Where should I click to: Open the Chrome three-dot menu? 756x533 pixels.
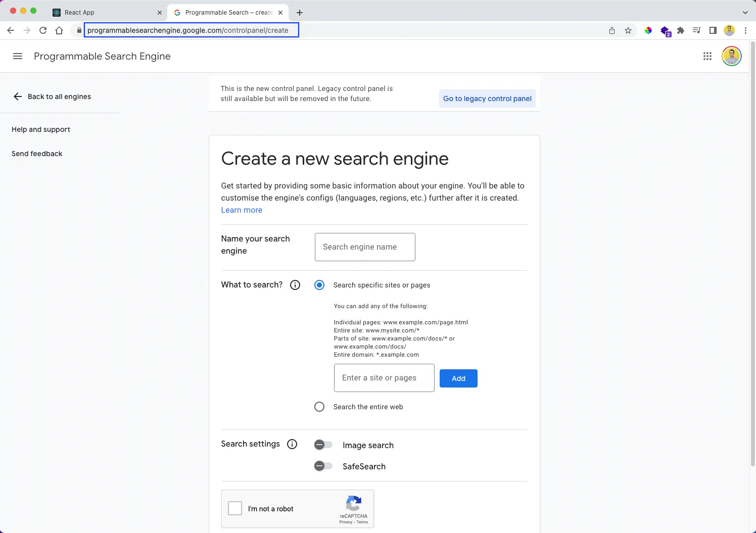745,30
